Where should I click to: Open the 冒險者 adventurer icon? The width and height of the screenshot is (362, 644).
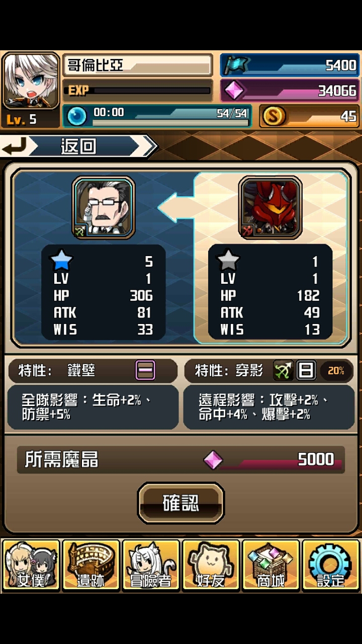151,565
